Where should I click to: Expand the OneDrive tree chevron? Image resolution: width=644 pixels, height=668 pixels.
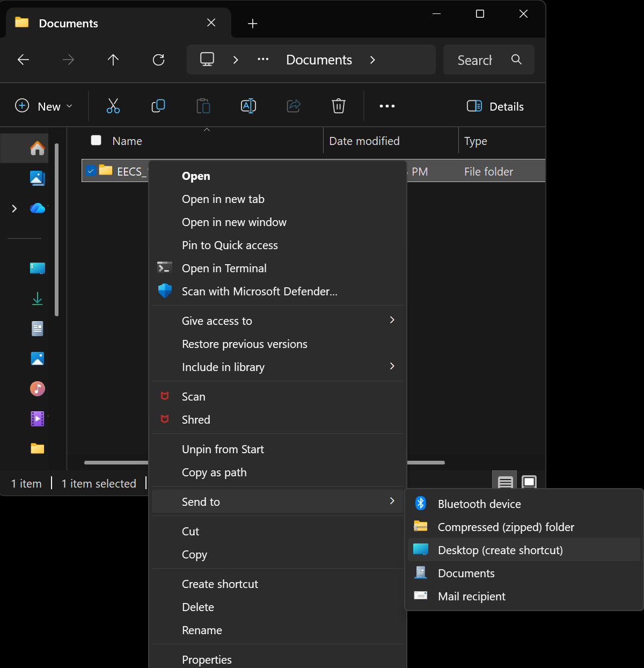(14, 208)
